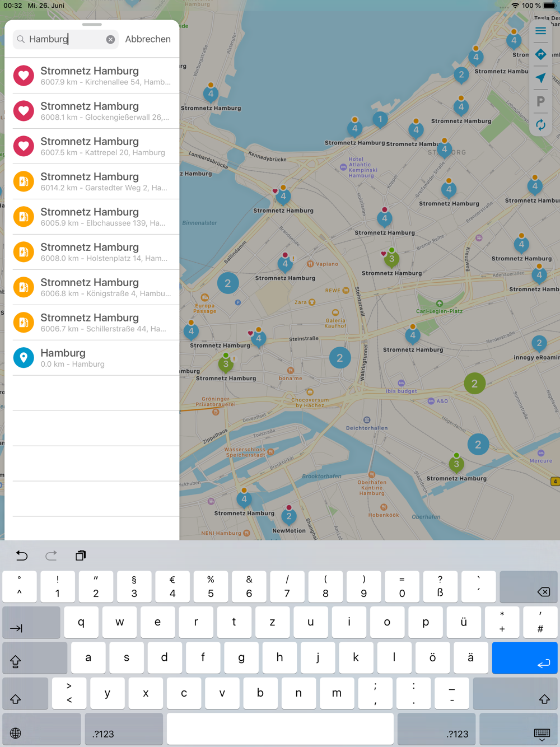Select Stromnetz Hamburg Garstedter Weg 2 result

point(92,181)
